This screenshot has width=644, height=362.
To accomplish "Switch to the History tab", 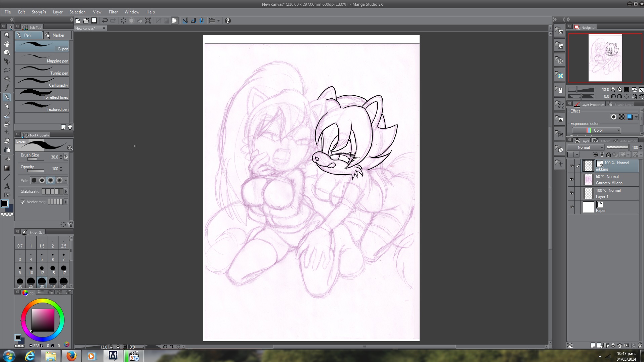I will pyautogui.click(x=601, y=141).
